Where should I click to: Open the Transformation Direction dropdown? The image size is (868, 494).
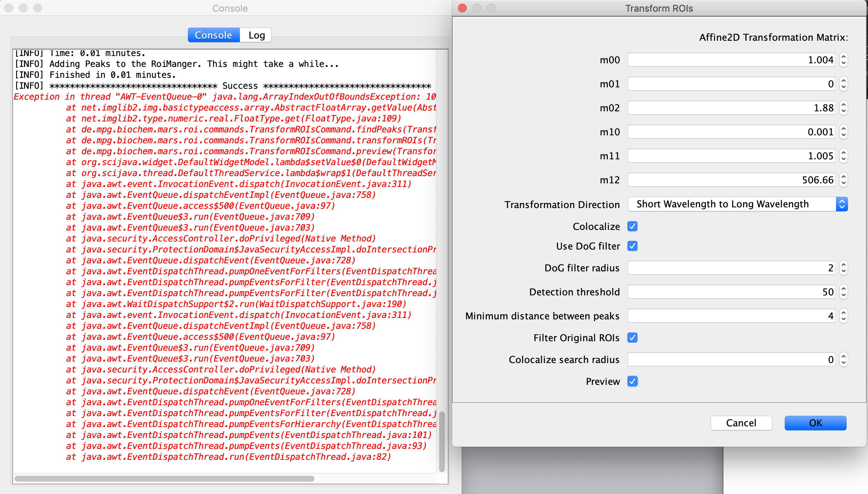coord(738,204)
